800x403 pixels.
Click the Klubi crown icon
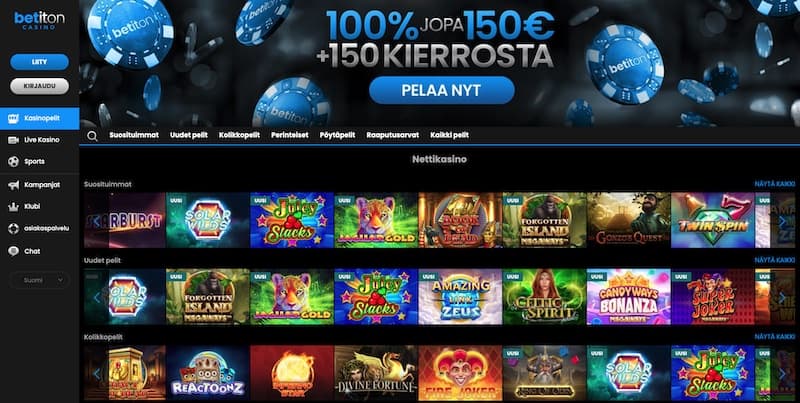click(14, 207)
